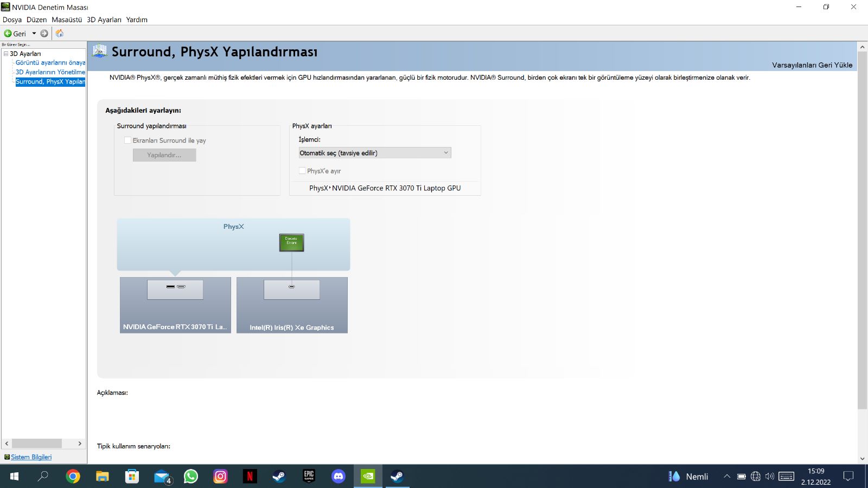Open the touch keyboard tray icon
The image size is (868, 488).
(x=786, y=477)
